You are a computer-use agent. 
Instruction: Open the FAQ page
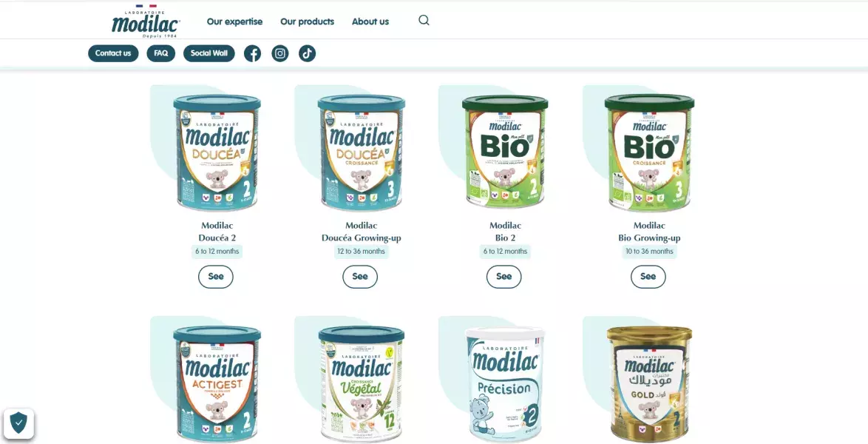pyautogui.click(x=161, y=53)
